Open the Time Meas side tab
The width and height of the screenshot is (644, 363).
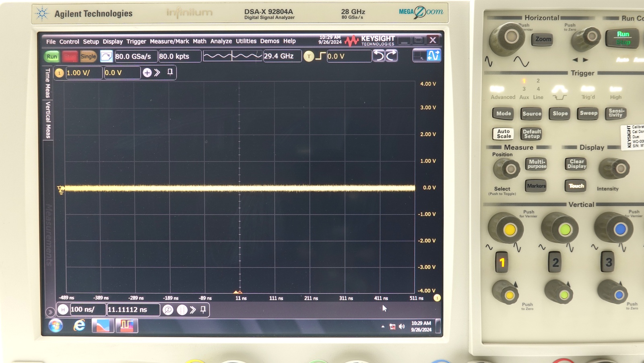pyautogui.click(x=48, y=83)
